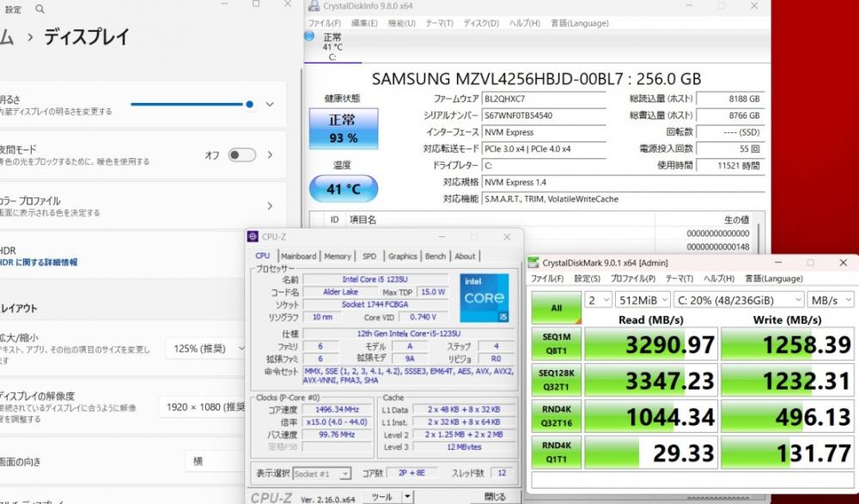Open CrystalDiskInfo テーマ(T) menu
This screenshot has width=859, height=504.
439,23
